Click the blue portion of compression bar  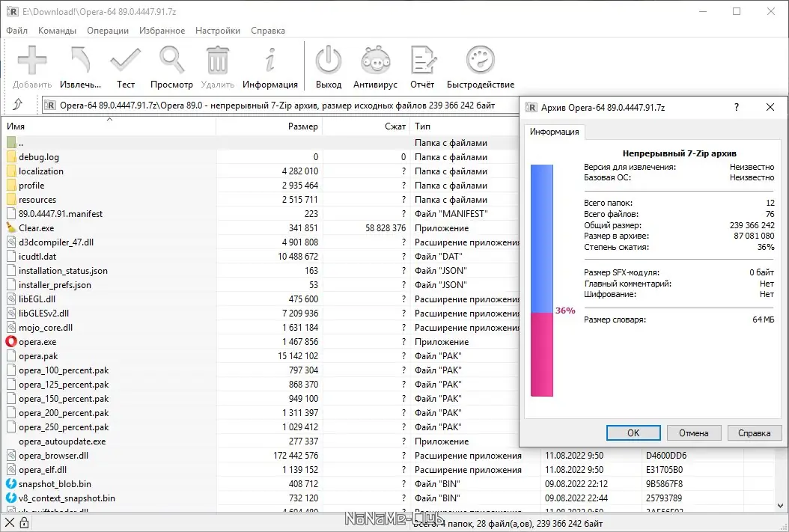541,239
